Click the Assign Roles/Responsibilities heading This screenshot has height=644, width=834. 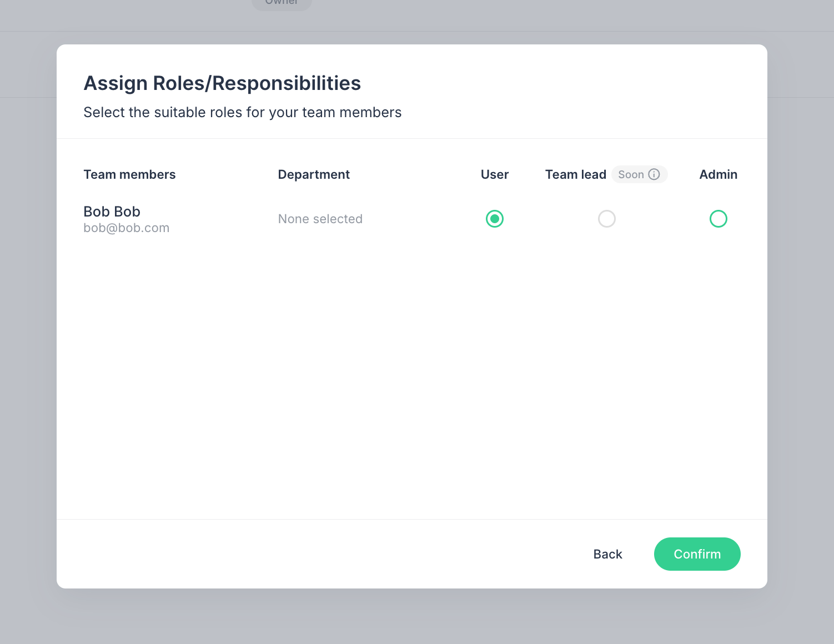click(223, 83)
